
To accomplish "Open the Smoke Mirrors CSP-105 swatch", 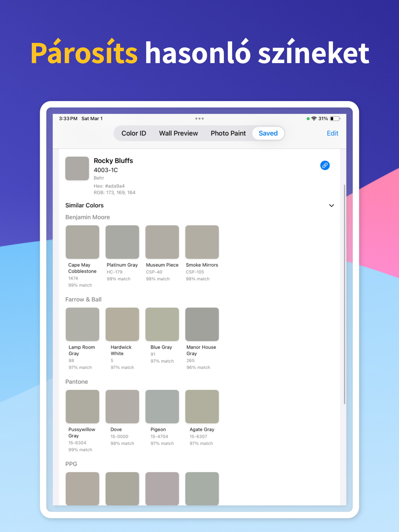I will point(202,242).
